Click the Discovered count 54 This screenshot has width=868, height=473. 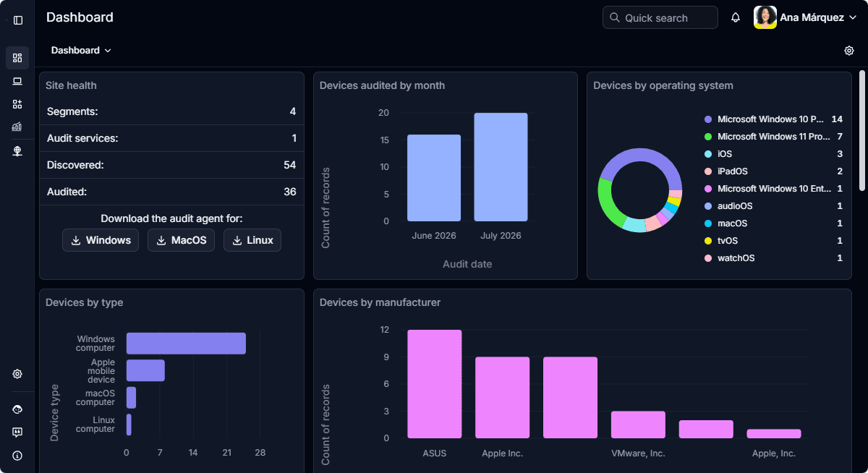click(x=290, y=165)
